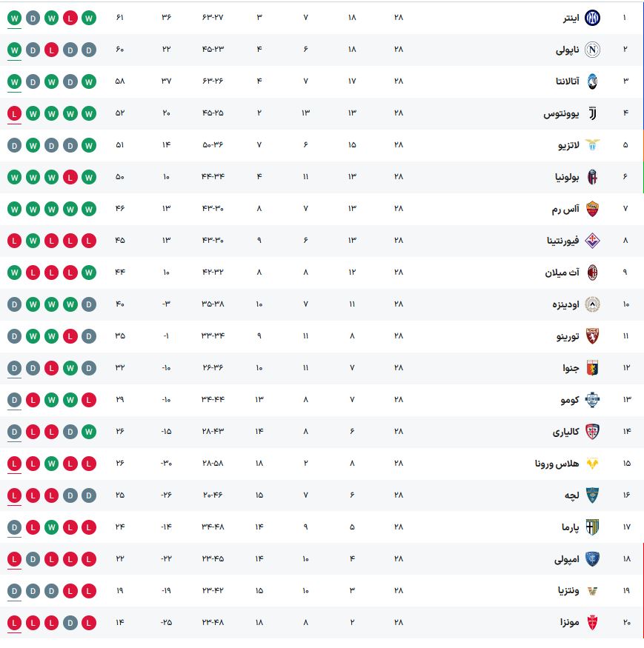The image size is (644, 648).
Task: Click the Fiorentina purple crest
Action: point(592,241)
